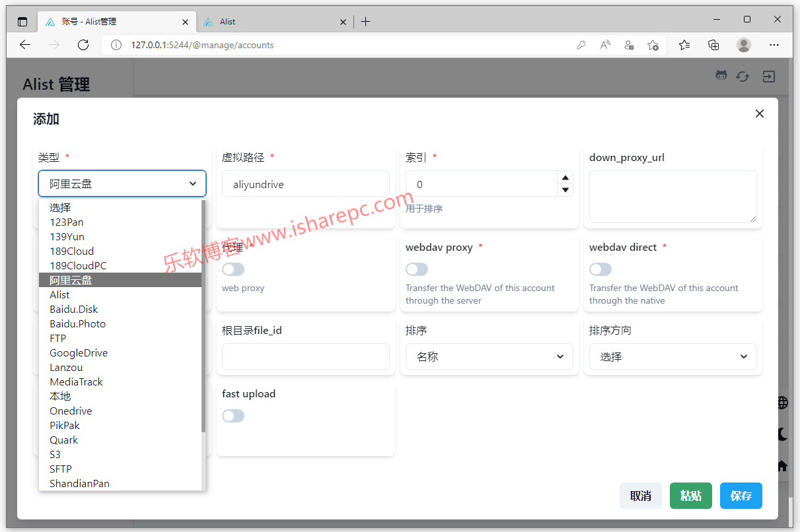Select Lanzou from the type list
Screen dimensions: 800x532
pos(120,367)
